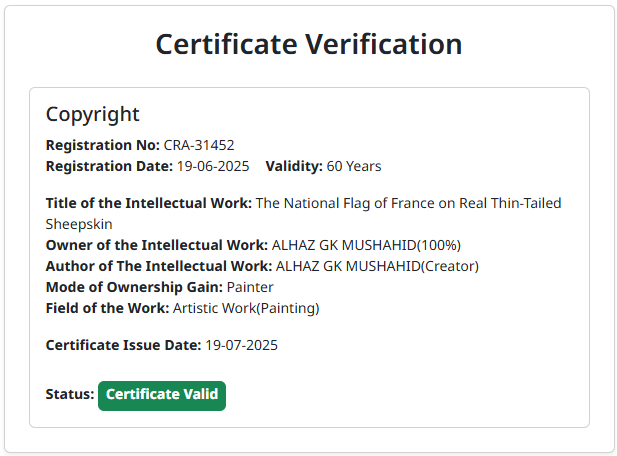
Task: Click the issue date 19-07-2025
Action: pos(241,346)
